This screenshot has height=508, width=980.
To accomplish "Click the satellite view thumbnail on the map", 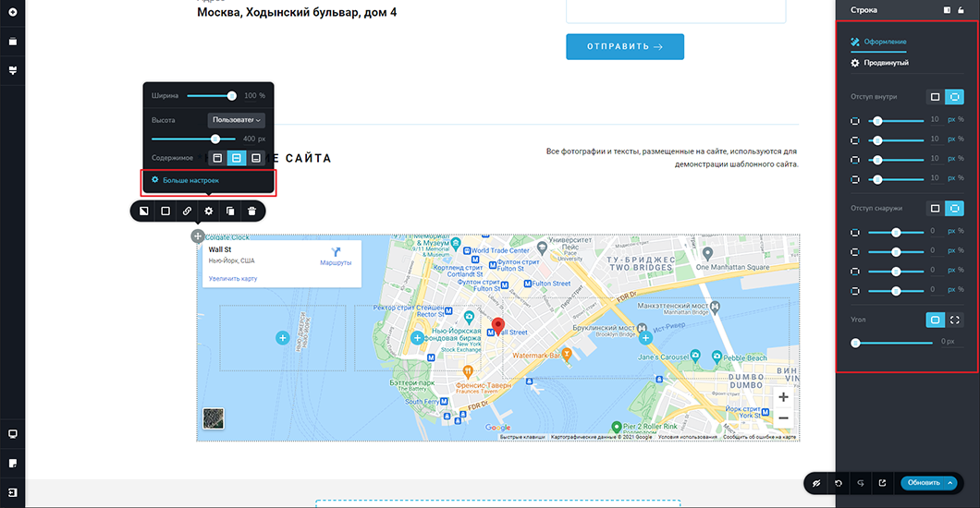I will click(214, 418).
